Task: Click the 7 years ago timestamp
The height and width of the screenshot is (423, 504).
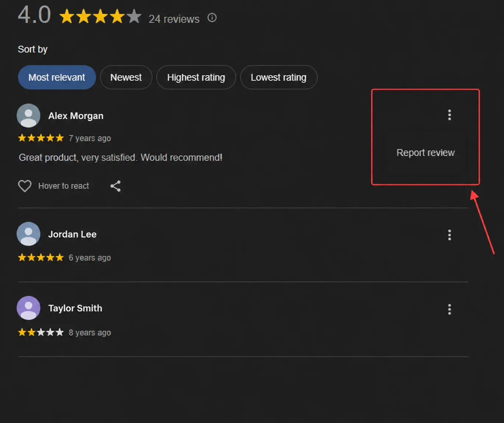Action: [x=90, y=138]
